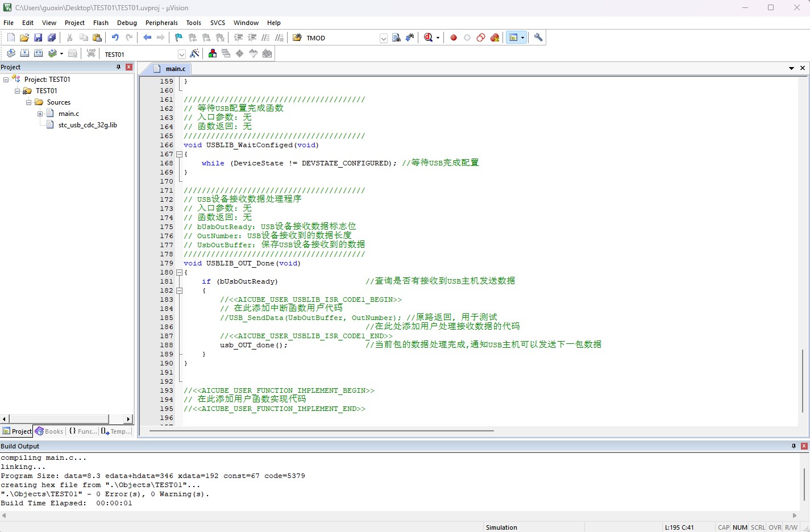Insert breakpoint red dot icon
Screen dimensions: 810x532
pos(454,38)
